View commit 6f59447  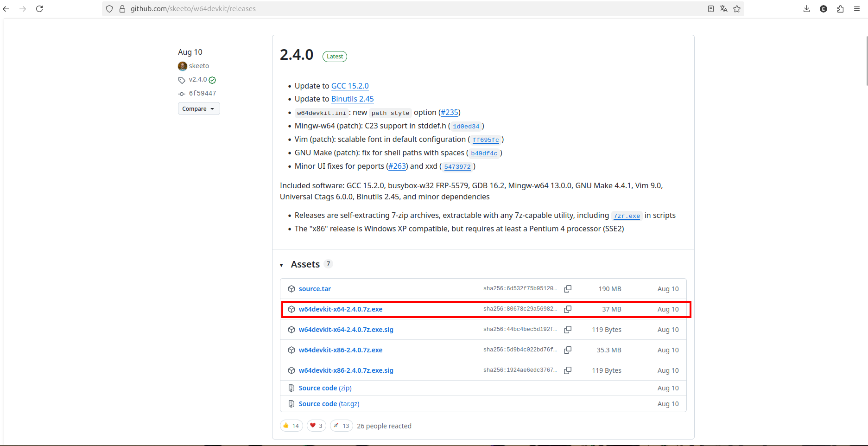(x=202, y=93)
